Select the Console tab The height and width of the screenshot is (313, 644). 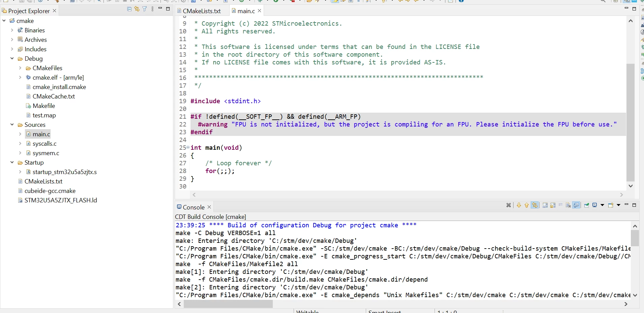(x=194, y=207)
